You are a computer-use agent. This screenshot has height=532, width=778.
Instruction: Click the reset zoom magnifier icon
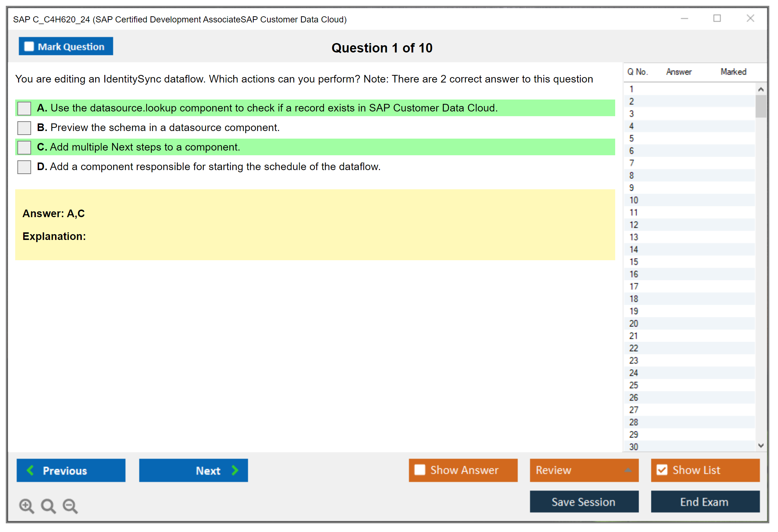click(48, 506)
